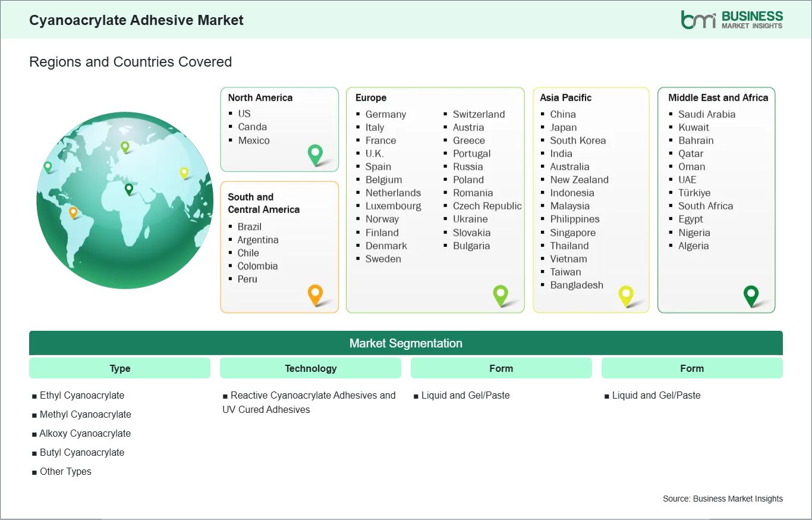The width and height of the screenshot is (812, 520).
Task: Click the orange pin in South and Central America panel
Action: pyautogui.click(x=315, y=294)
